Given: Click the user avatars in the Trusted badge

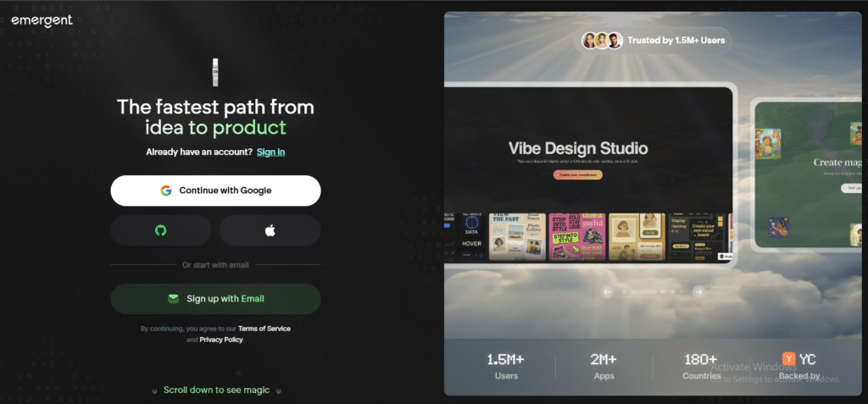Looking at the screenshot, I should pyautogui.click(x=602, y=40).
